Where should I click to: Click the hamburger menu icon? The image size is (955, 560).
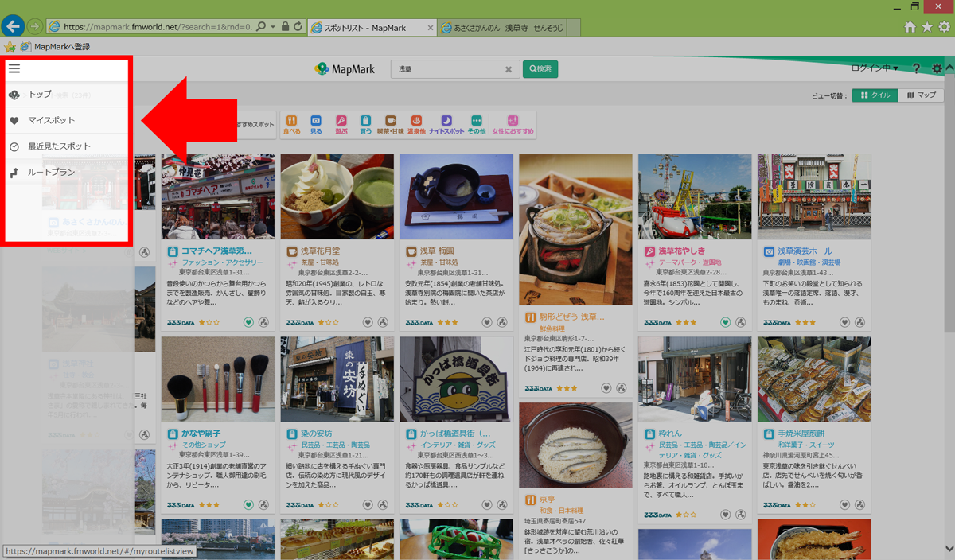(14, 69)
